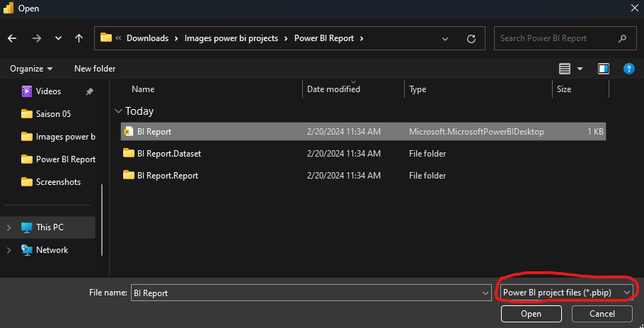Expand the Network tree node

point(8,250)
